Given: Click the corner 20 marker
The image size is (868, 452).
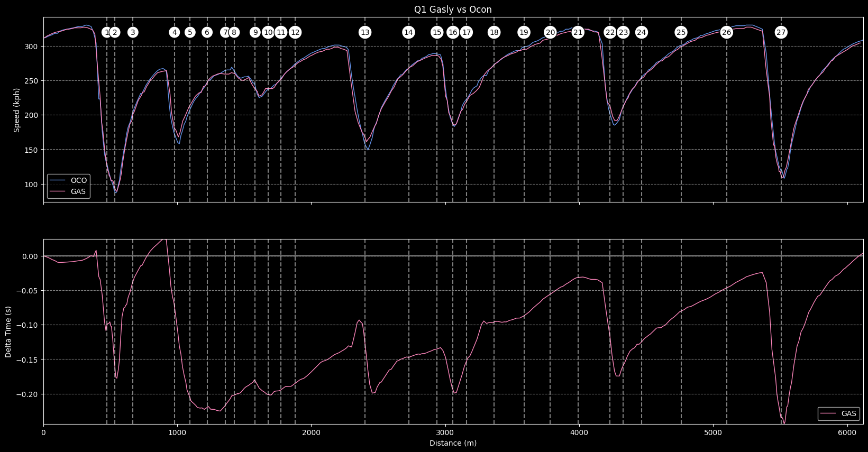Looking at the screenshot, I should [550, 32].
